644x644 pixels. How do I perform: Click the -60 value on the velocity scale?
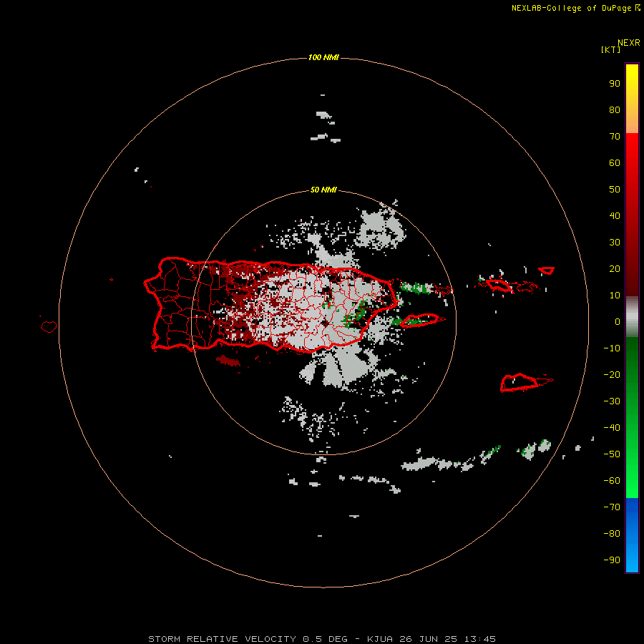612,481
